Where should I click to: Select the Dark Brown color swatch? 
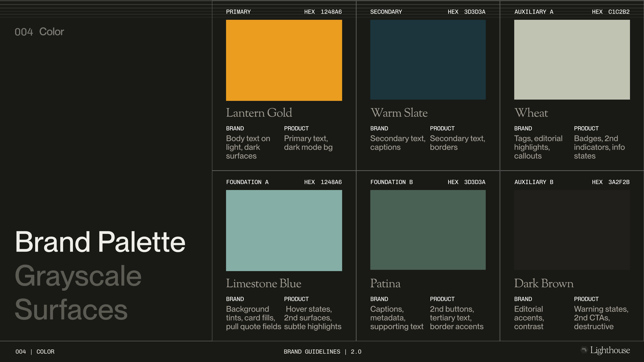[x=572, y=230]
